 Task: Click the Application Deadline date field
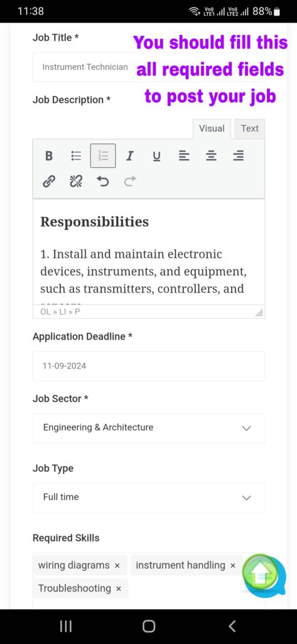148,366
